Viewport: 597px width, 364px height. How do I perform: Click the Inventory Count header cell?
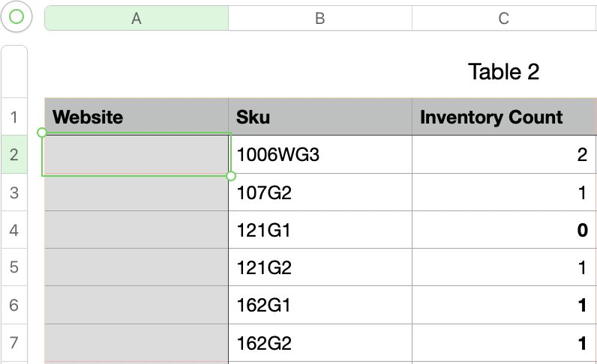[504, 117]
